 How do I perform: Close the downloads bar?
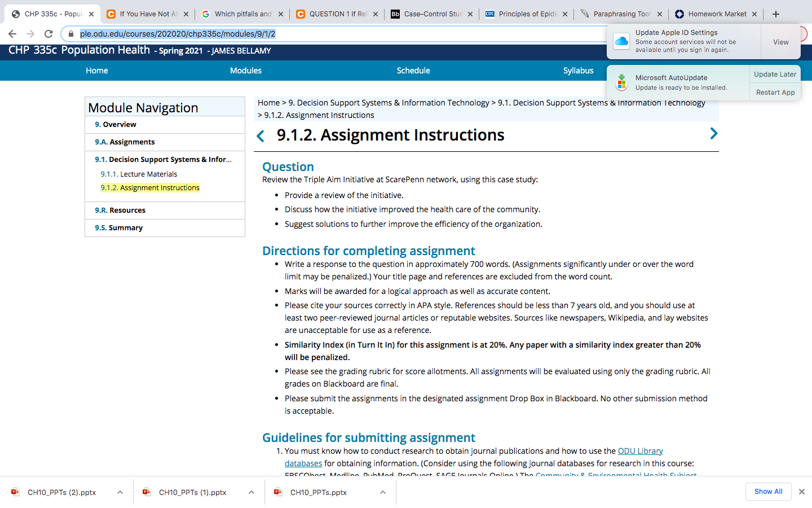click(x=802, y=492)
